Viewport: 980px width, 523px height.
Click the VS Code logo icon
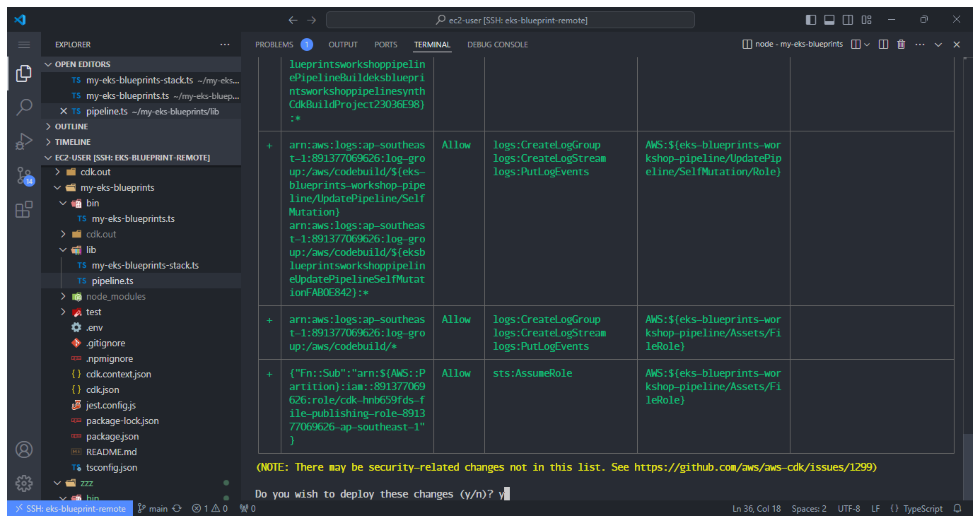tap(20, 19)
